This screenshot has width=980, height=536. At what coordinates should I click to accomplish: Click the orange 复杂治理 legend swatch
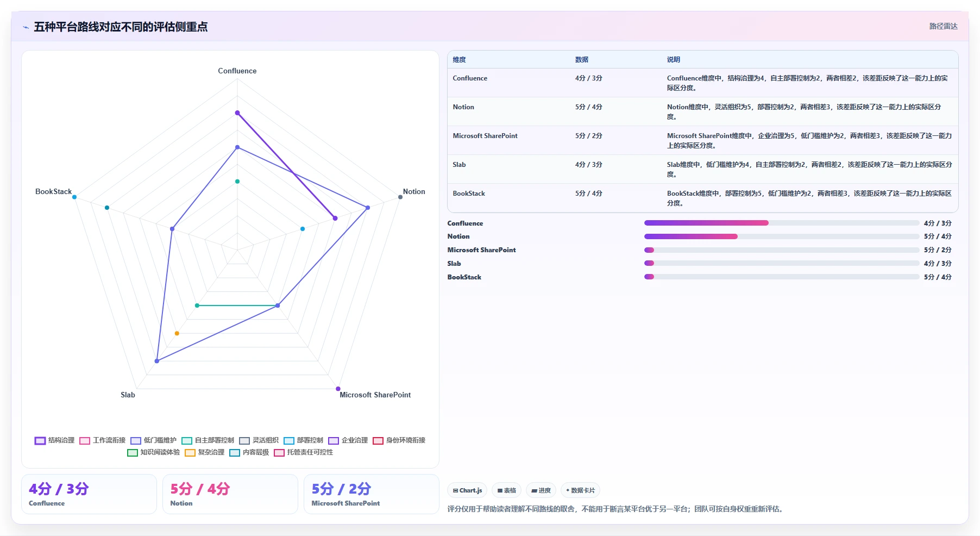190,452
